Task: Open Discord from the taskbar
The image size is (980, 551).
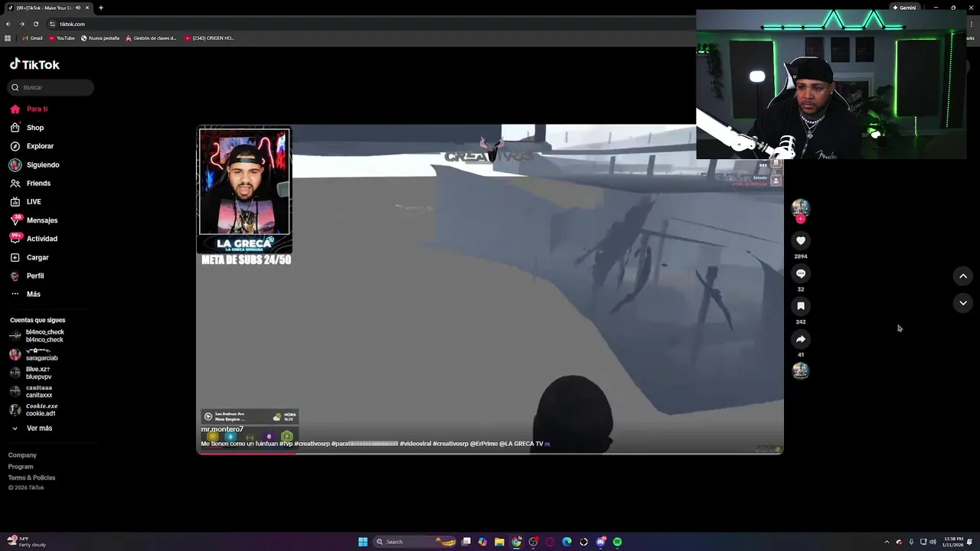Action: point(600,542)
